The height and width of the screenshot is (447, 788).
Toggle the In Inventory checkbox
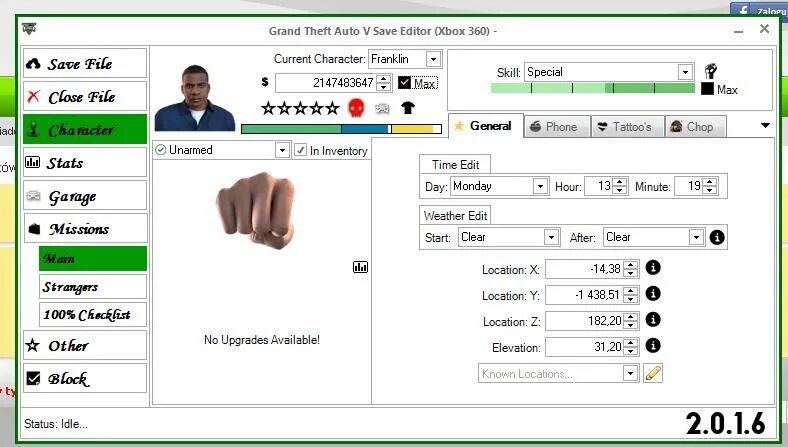(300, 150)
